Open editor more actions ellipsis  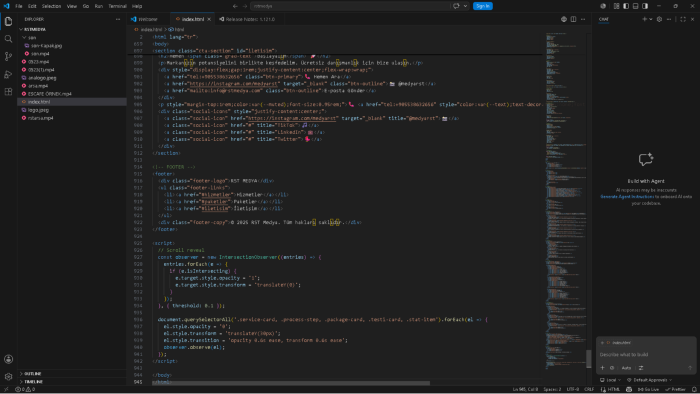[x=583, y=19]
